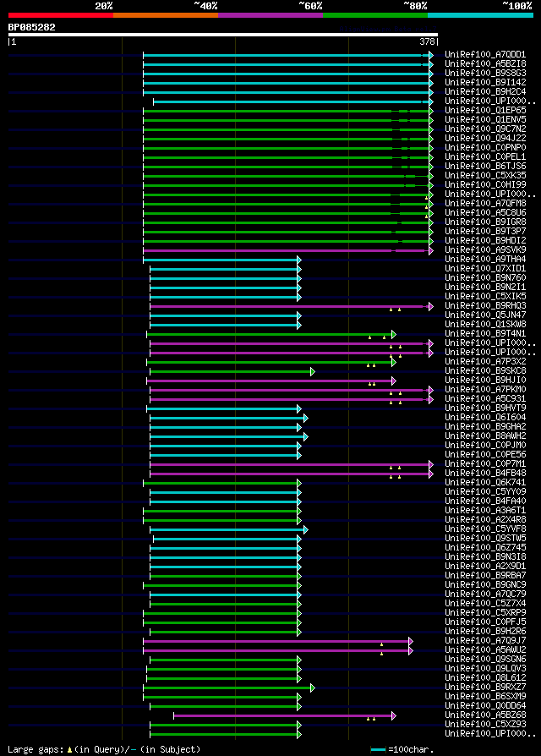This screenshot has height=756, width=541.
Task: Open hit UniRef100_Q1EP65
Action: tap(485, 111)
